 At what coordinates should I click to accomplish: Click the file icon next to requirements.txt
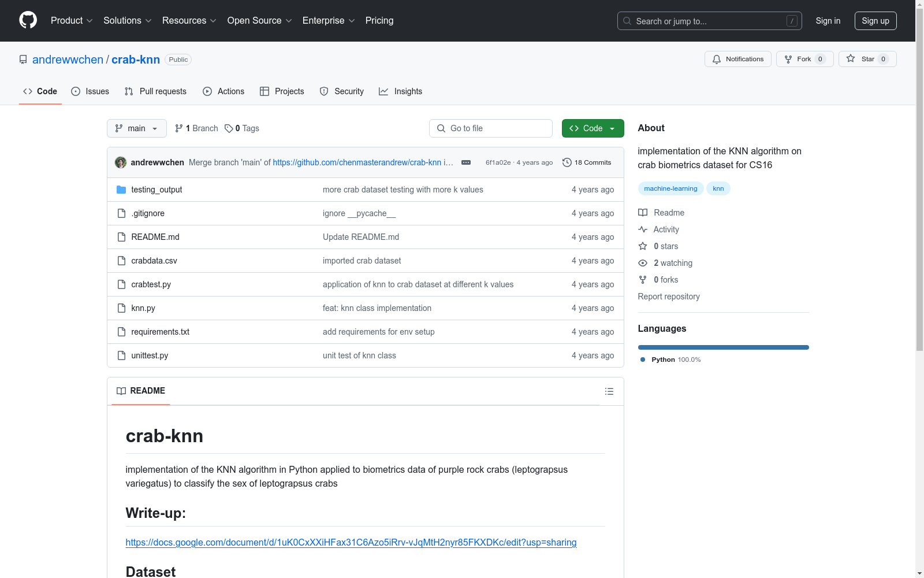coord(121,332)
